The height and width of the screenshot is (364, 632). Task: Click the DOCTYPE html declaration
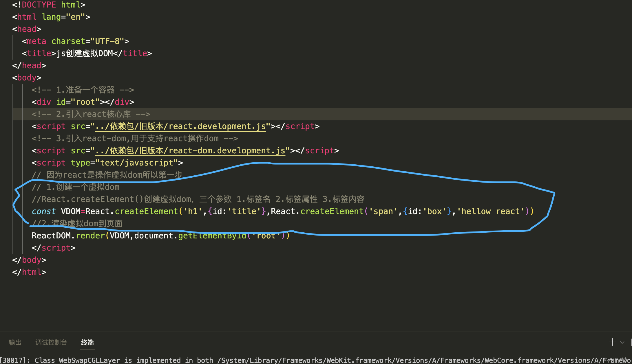tap(48, 5)
